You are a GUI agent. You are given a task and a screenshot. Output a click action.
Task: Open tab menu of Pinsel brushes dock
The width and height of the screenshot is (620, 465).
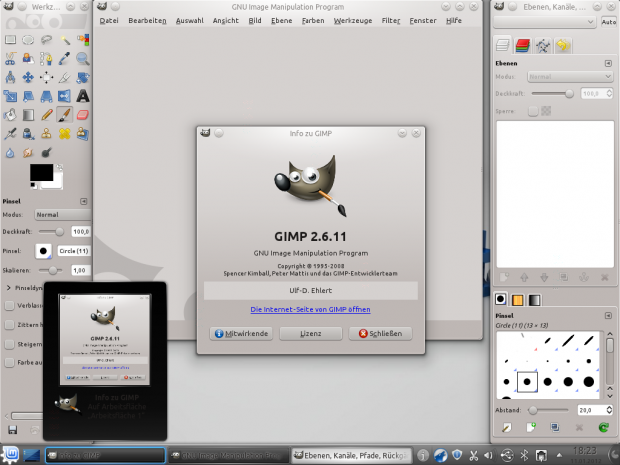pos(608,316)
